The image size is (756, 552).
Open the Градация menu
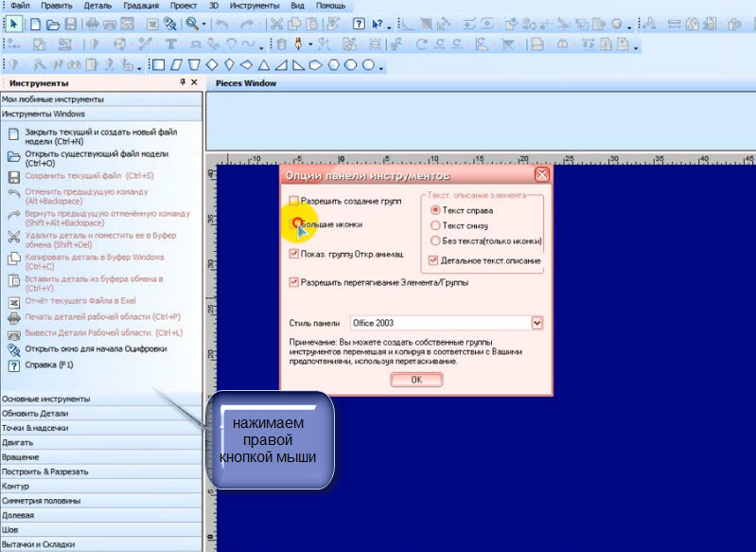click(x=141, y=6)
